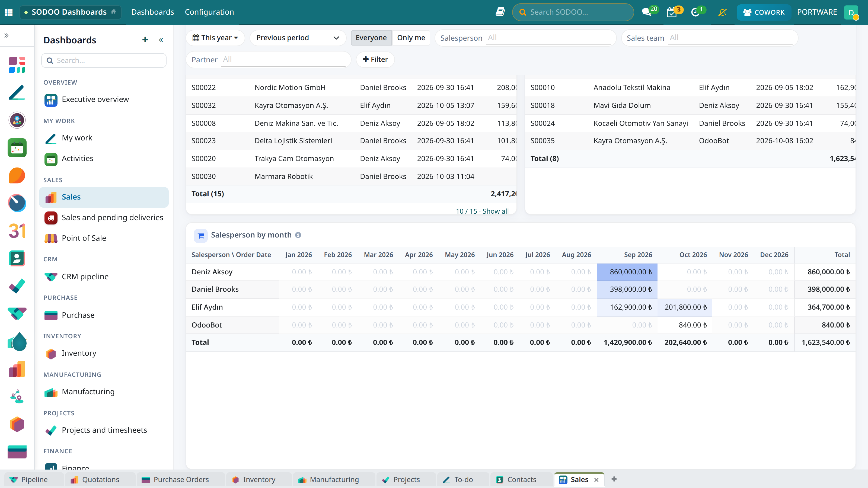Image resolution: width=868 pixels, height=488 pixels.
Task: Open the timer icon with badge 1
Action: tap(695, 12)
